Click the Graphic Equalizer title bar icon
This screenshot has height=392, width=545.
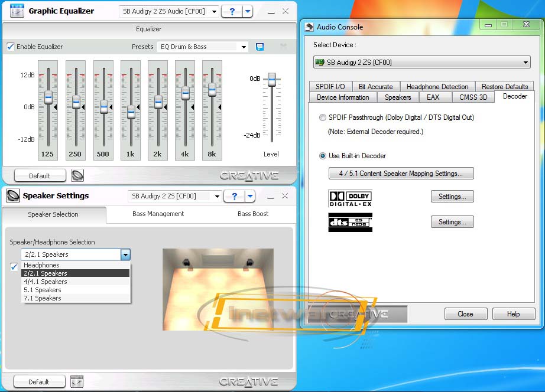point(17,11)
